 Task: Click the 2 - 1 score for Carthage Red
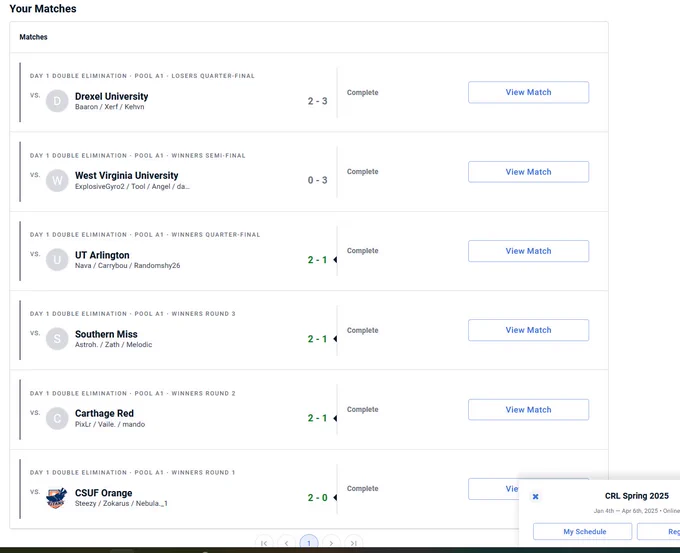pos(317,418)
